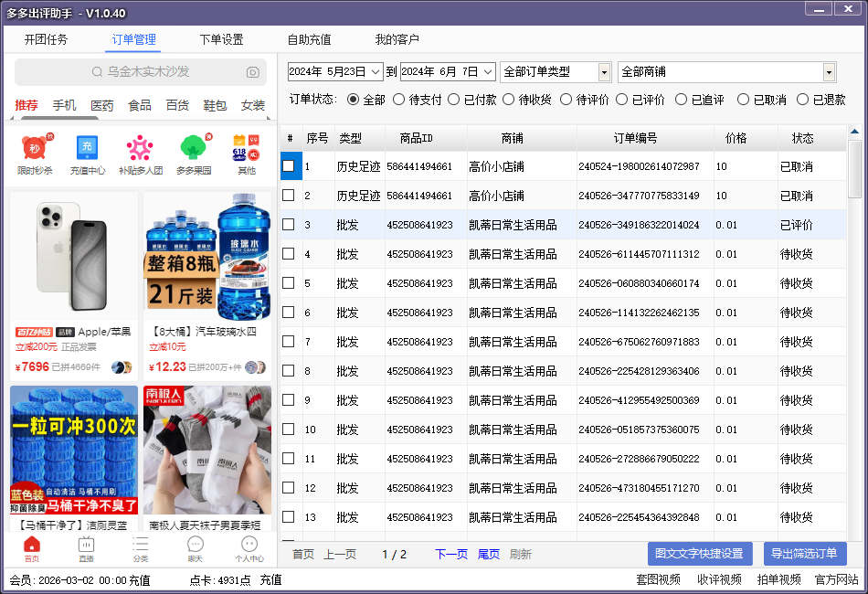Open the 分类 categories icon
Image resolution: width=868 pixels, height=594 pixels.
click(140, 548)
